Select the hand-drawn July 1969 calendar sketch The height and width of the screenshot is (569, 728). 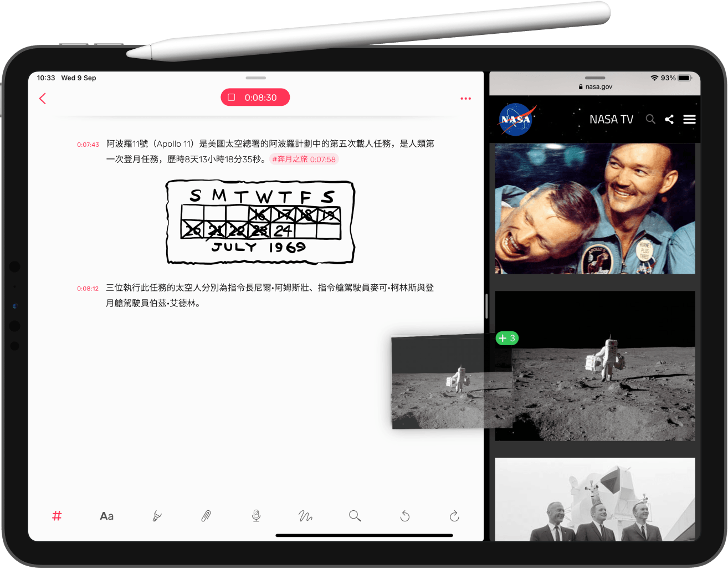click(x=260, y=222)
